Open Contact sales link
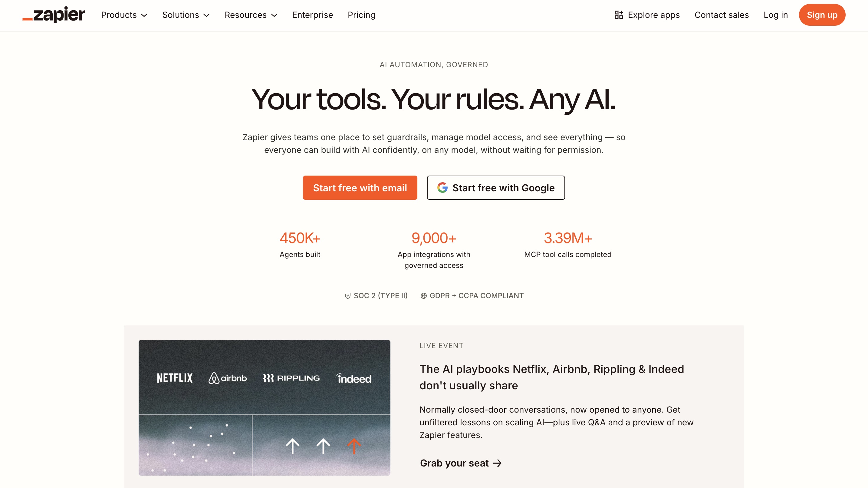This screenshot has width=868, height=488. pos(722,15)
